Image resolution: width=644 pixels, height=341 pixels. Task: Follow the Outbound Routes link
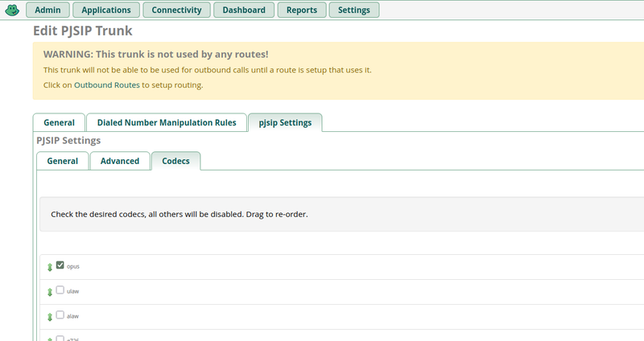pyautogui.click(x=107, y=84)
